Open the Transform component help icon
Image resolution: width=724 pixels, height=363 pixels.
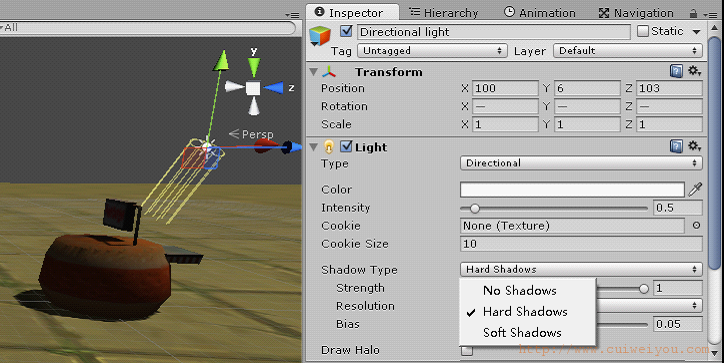[676, 71]
